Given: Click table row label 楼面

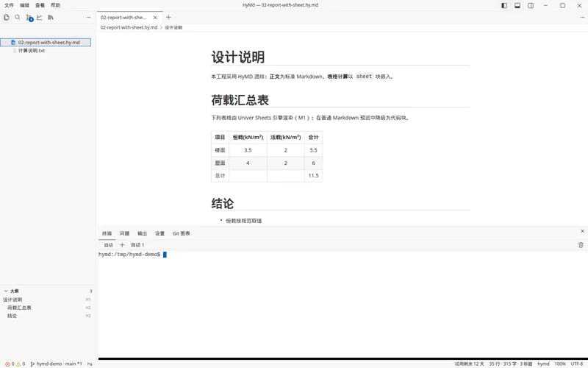Looking at the screenshot, I should (220, 150).
